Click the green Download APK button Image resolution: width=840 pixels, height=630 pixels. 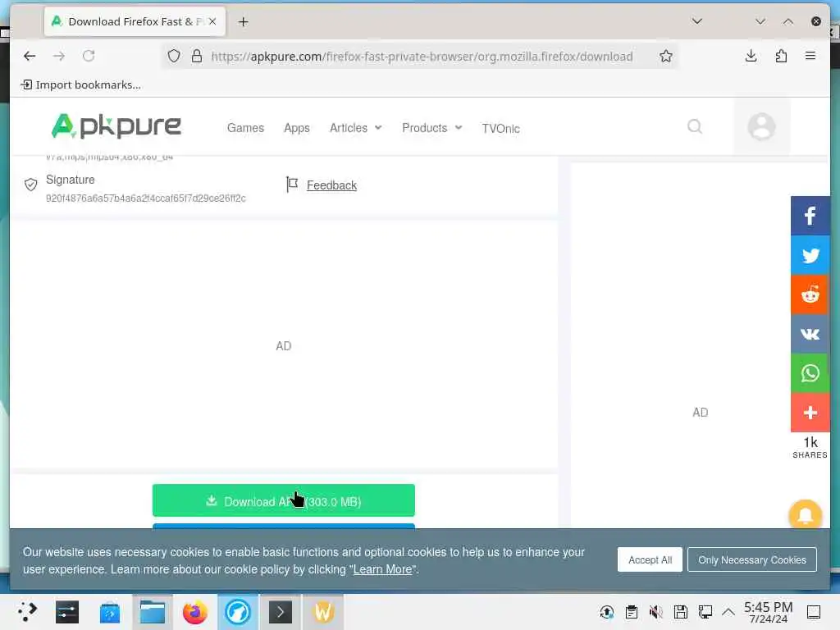coord(283,501)
